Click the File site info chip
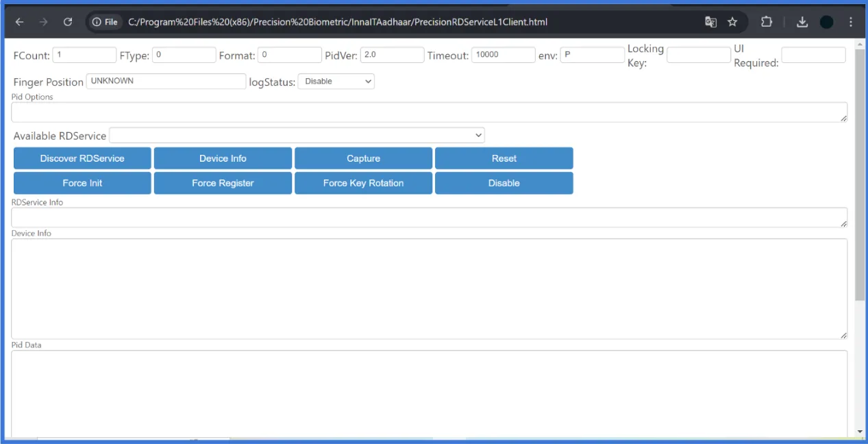 click(105, 22)
